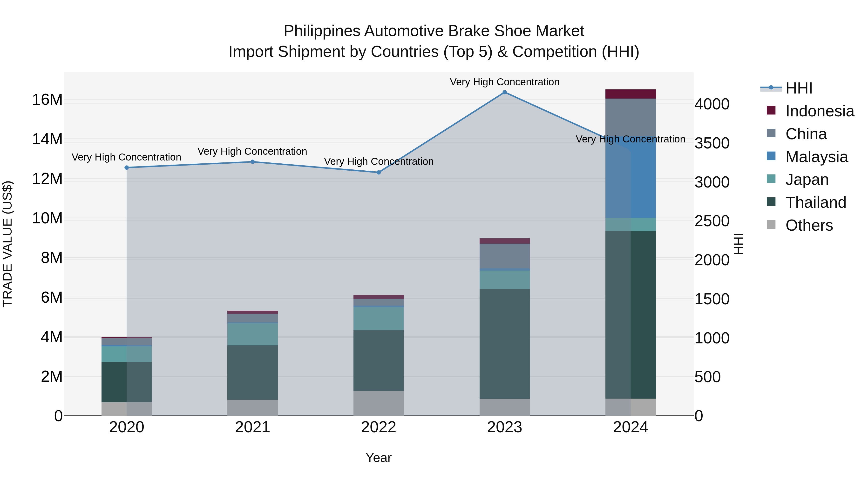The height and width of the screenshot is (488, 868).
Task: Click 'Very High Concentration' label above 2021
Action: click(x=252, y=152)
